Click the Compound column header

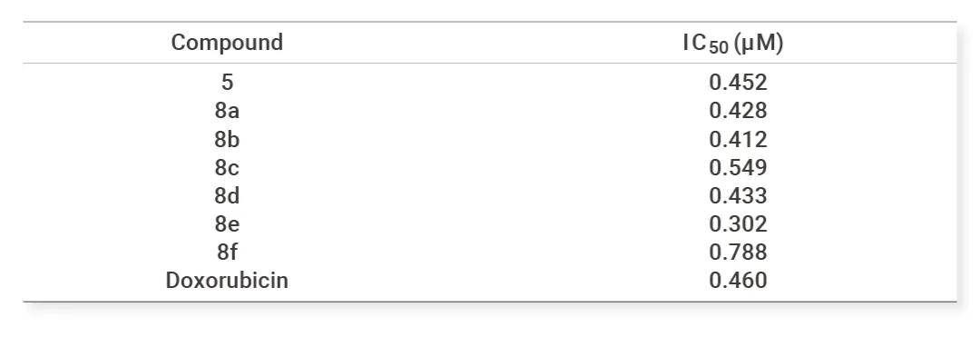[x=227, y=43]
